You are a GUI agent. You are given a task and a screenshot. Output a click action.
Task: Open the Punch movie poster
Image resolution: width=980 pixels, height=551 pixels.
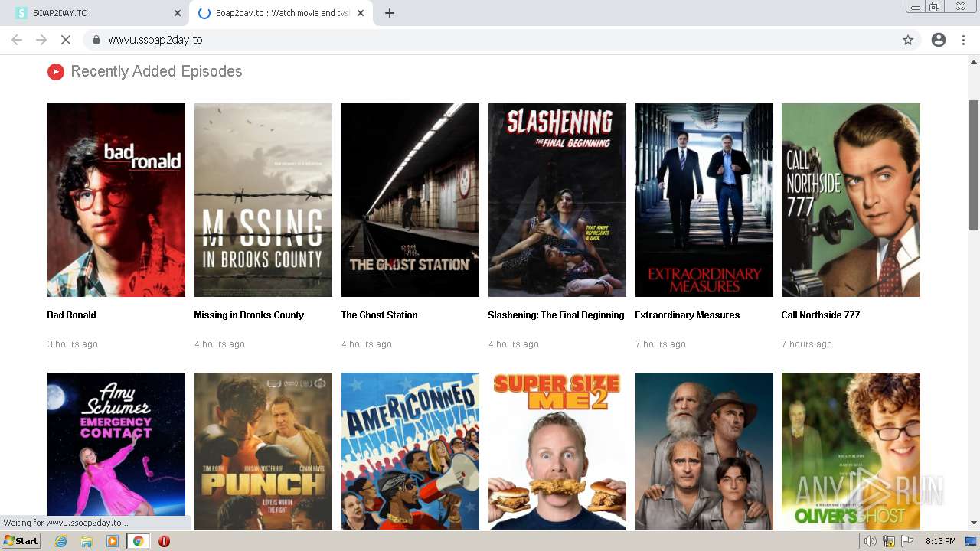coord(263,451)
